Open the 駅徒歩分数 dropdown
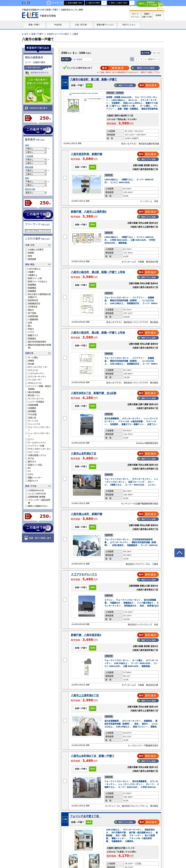This screenshot has width=186, height=868. point(36,193)
